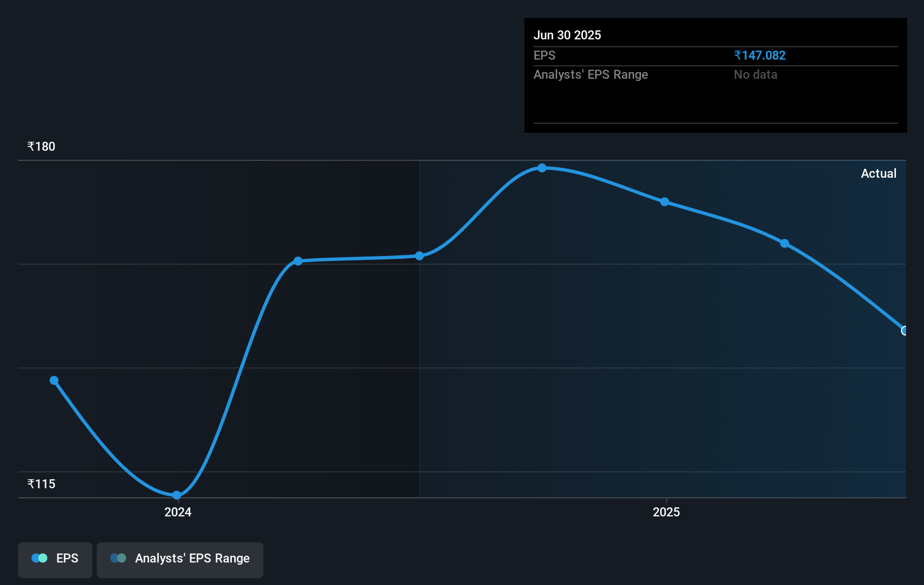The height and width of the screenshot is (585, 924).
Task: Toggle the EPS legend series
Action: [55, 560]
